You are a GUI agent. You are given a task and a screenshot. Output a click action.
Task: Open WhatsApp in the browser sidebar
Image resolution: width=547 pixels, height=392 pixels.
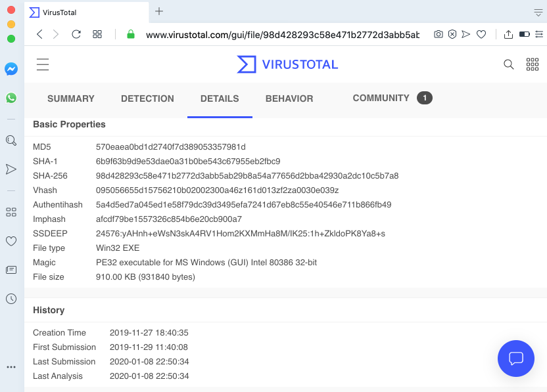click(11, 98)
